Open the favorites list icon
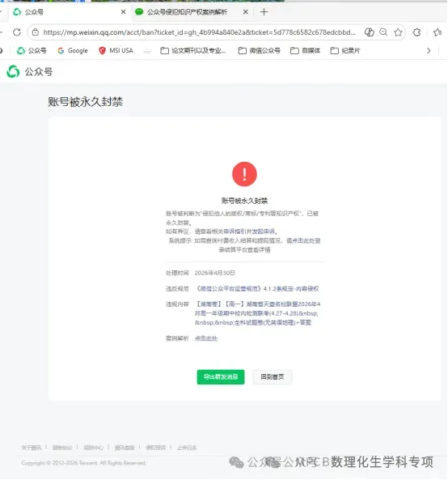Image resolution: width=448 pixels, height=480 pixels. (x=437, y=32)
